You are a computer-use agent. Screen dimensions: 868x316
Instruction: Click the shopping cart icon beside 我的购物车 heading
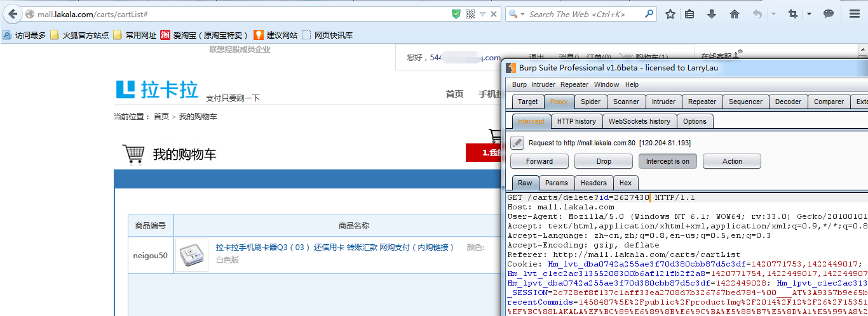pos(133,154)
